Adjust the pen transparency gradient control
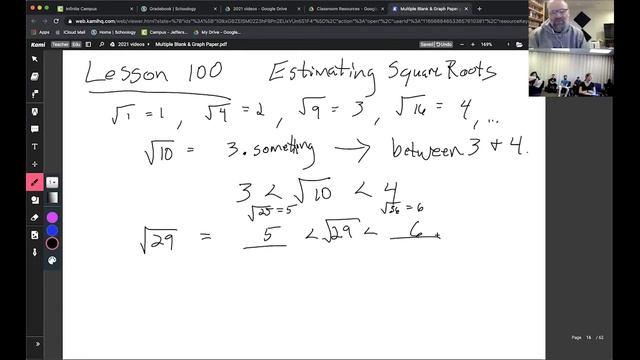 click(x=53, y=198)
